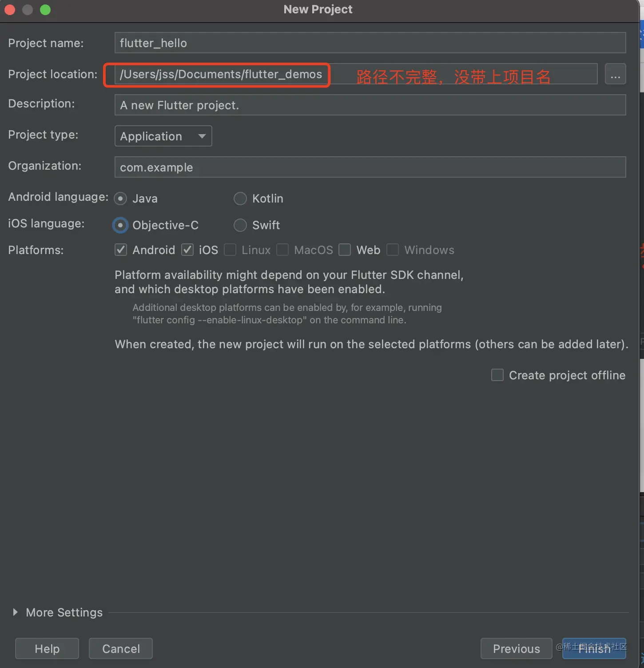Image resolution: width=644 pixels, height=668 pixels.
Task: Uncheck the iOS platform checkbox
Action: pos(187,250)
